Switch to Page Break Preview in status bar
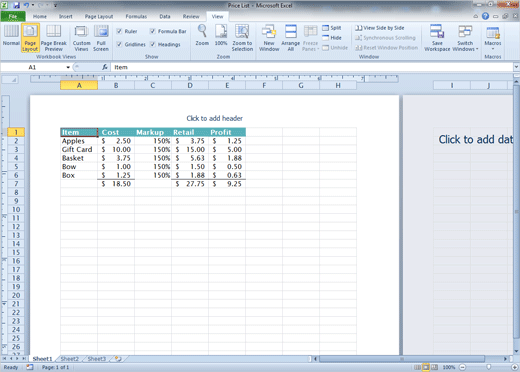 pyautogui.click(x=434, y=367)
